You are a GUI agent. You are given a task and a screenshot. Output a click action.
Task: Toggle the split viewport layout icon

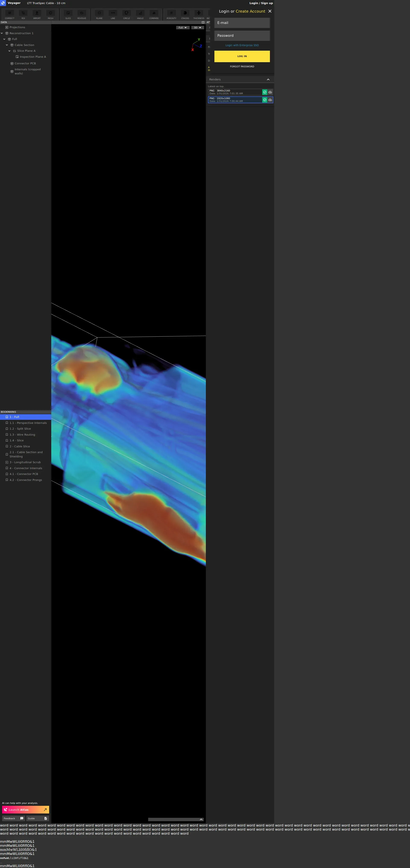(203, 22)
